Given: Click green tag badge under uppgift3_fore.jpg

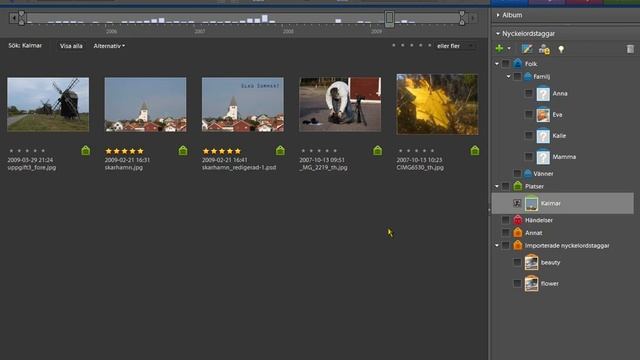Looking at the screenshot, I should (85, 151).
